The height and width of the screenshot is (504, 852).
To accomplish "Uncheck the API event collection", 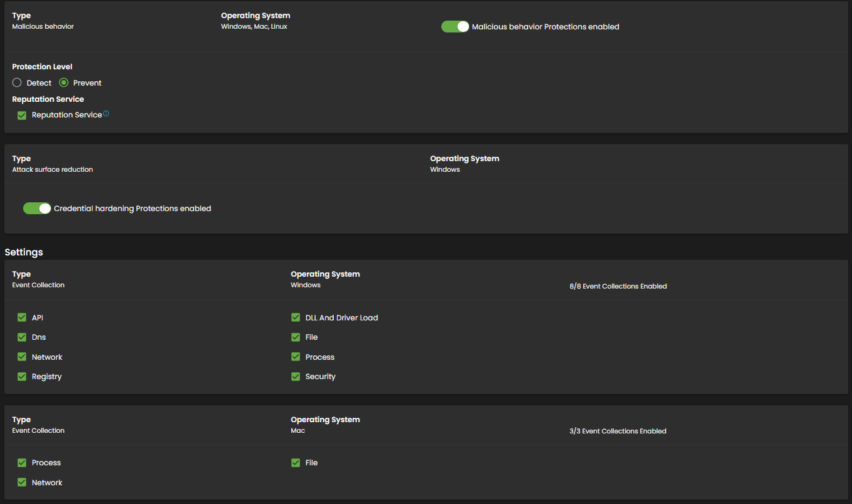I will [22, 318].
